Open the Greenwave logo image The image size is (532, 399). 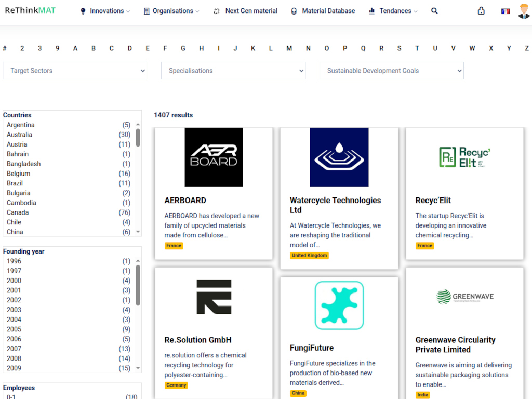click(464, 297)
